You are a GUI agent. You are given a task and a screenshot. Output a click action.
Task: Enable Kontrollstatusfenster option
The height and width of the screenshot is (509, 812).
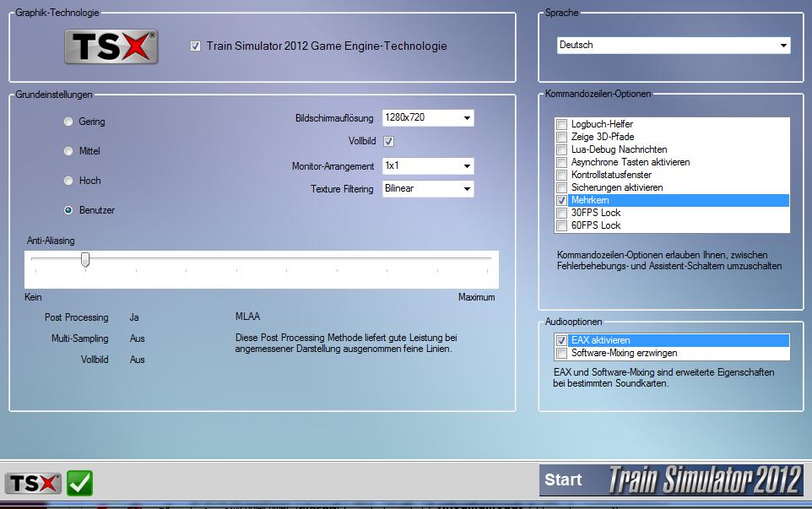pos(561,175)
